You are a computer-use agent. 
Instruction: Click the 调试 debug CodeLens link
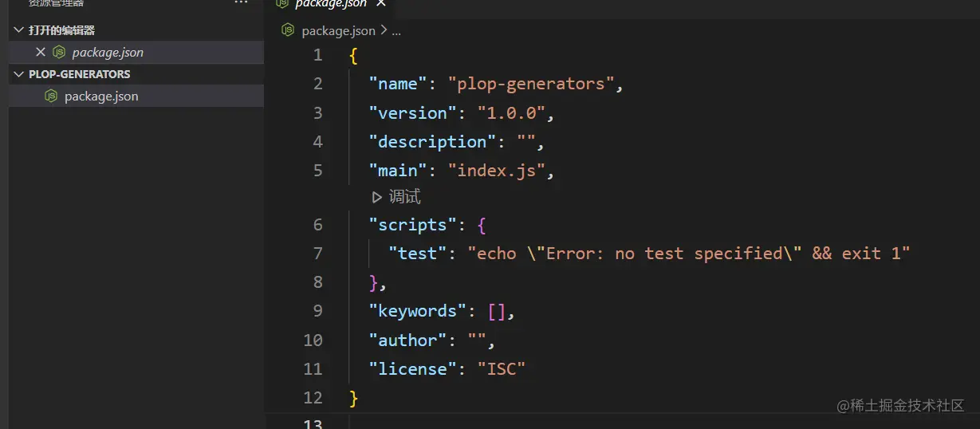(x=404, y=197)
